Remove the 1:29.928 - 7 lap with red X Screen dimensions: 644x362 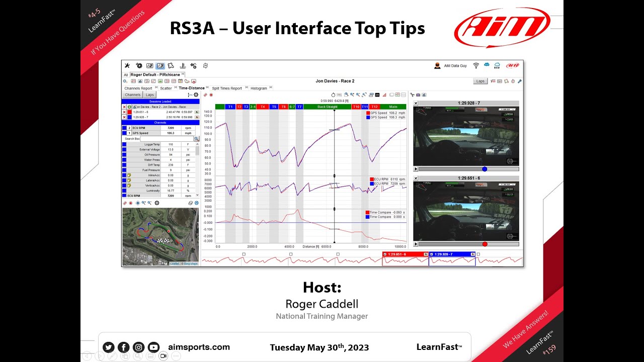point(124,117)
